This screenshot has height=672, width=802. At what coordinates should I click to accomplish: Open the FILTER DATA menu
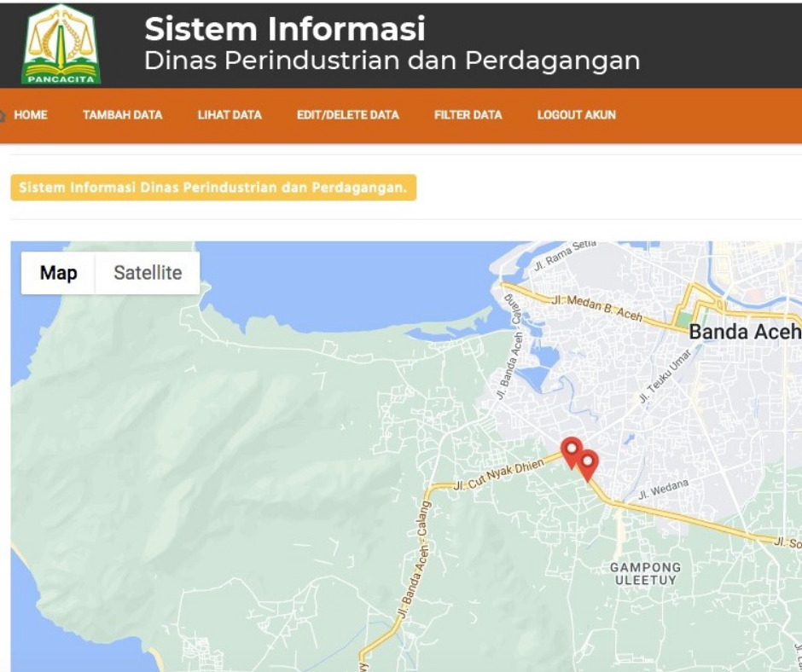[x=468, y=115]
